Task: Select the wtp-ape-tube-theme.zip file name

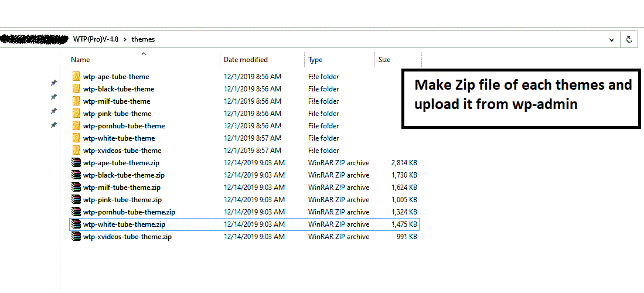Action: pos(121,163)
